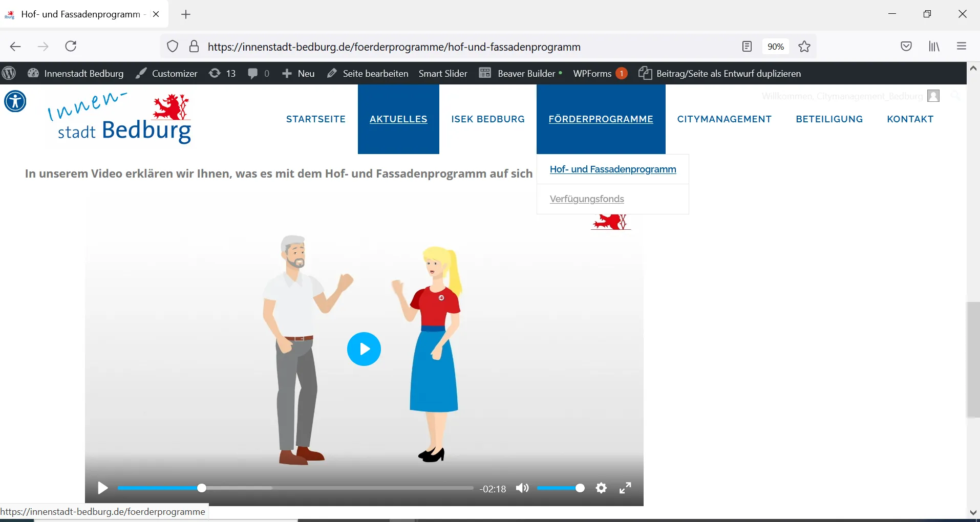Click the Neu add-new item
This screenshot has height=522, width=980.
click(299, 74)
